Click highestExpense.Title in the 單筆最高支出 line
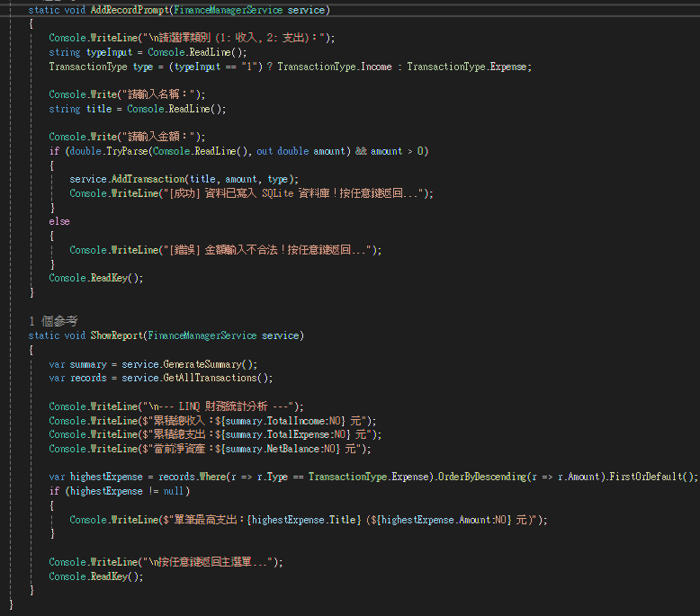The height and width of the screenshot is (616, 700). point(303,520)
